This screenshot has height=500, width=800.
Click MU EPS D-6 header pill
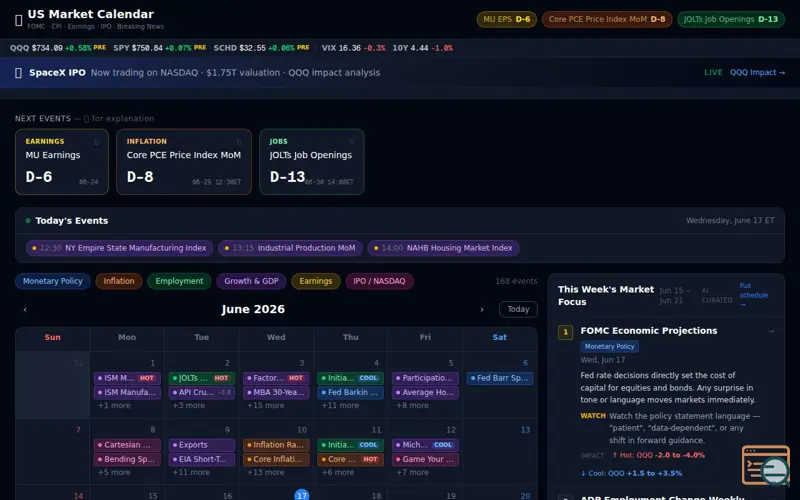506,19
